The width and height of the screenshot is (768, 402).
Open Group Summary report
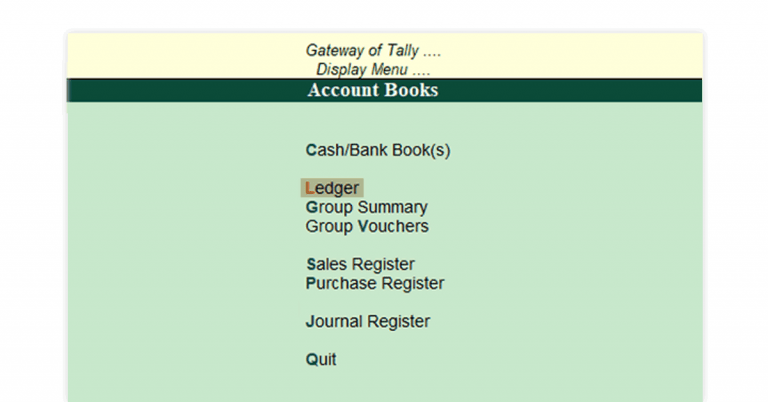pyautogui.click(x=366, y=208)
